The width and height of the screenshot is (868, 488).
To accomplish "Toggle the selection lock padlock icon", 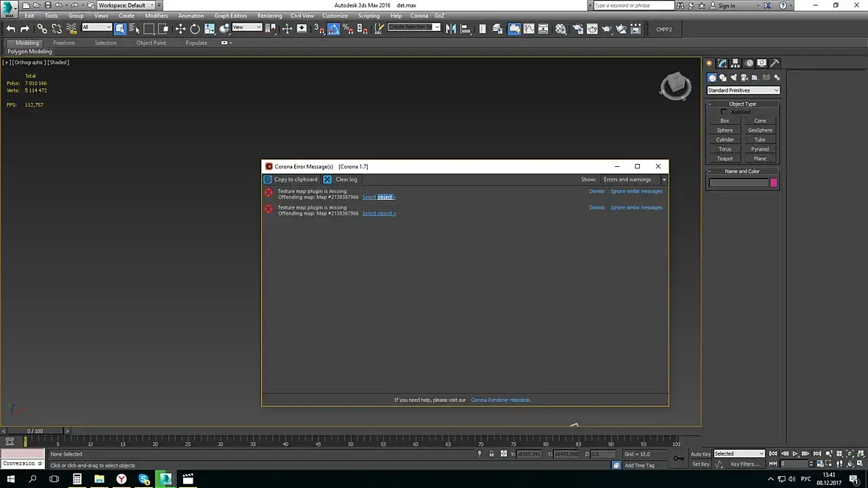I will (491, 453).
